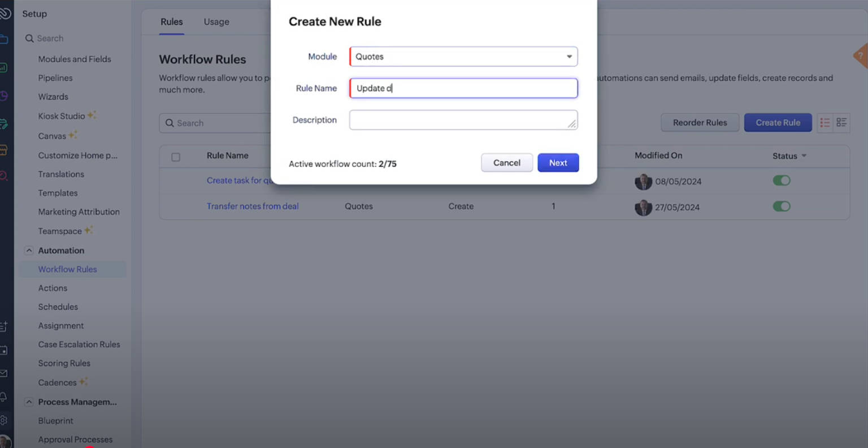
Task: Select the Rules tab
Action: pyautogui.click(x=171, y=21)
